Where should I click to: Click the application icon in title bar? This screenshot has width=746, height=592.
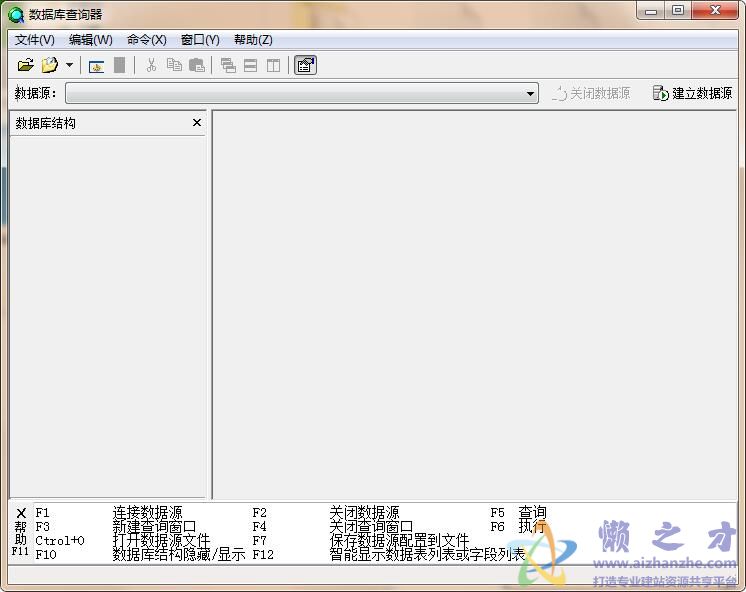coord(16,15)
